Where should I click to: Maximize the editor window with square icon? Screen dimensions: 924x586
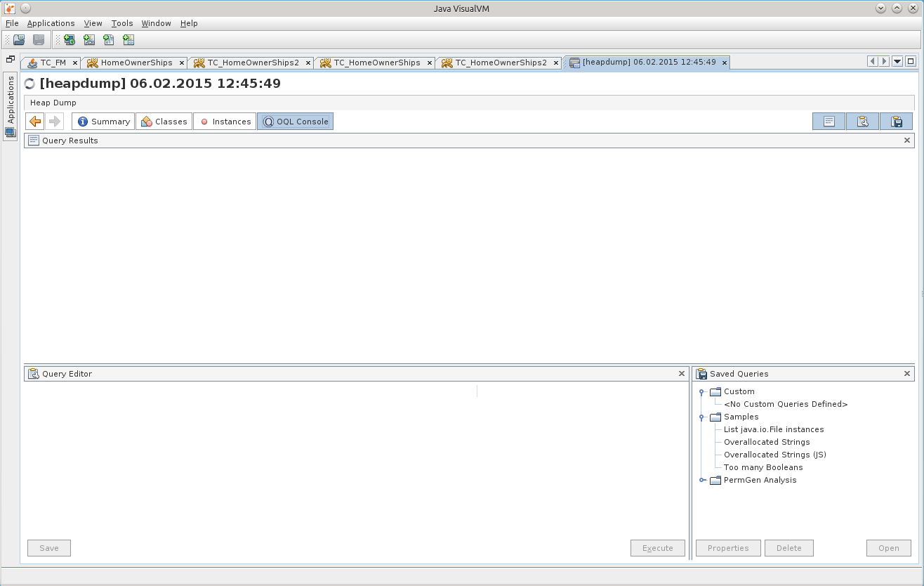pos(911,62)
